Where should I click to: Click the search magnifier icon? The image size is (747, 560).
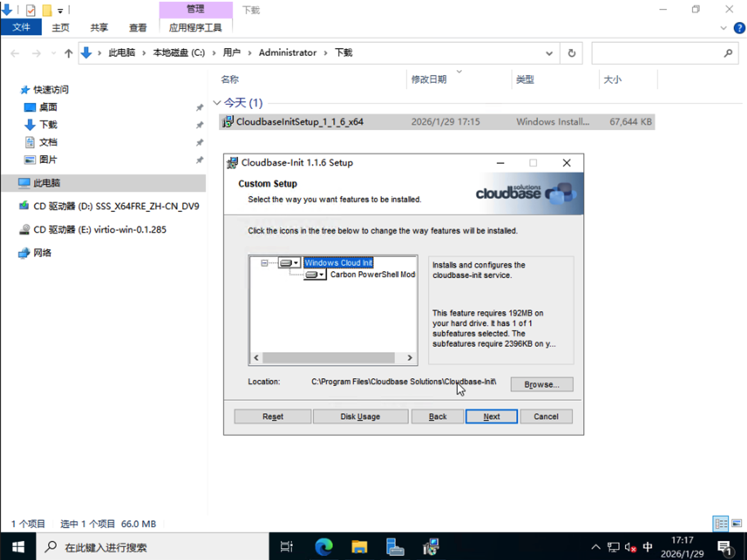click(728, 53)
